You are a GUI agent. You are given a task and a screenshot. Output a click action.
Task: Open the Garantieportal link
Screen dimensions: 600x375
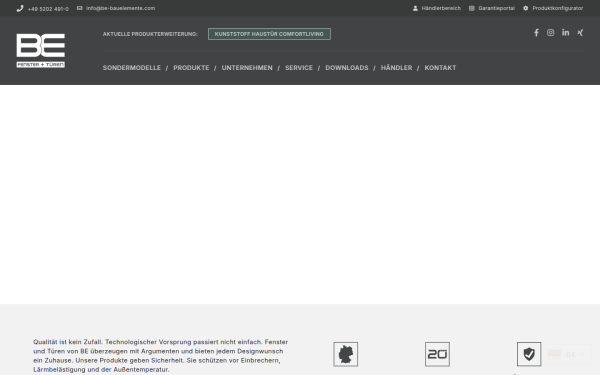(496, 8)
